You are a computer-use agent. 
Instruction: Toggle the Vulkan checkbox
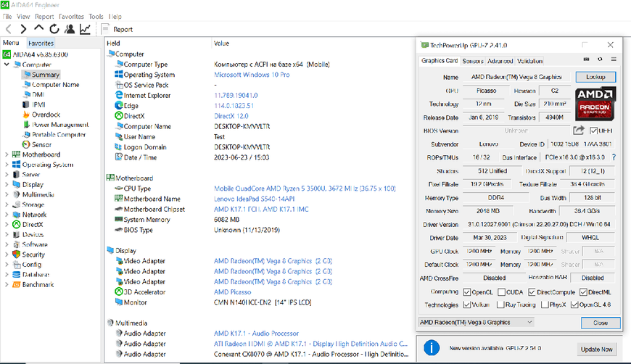467,305
